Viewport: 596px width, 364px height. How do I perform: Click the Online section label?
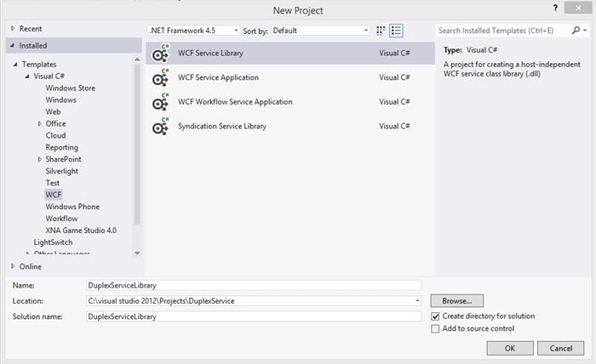[31, 266]
